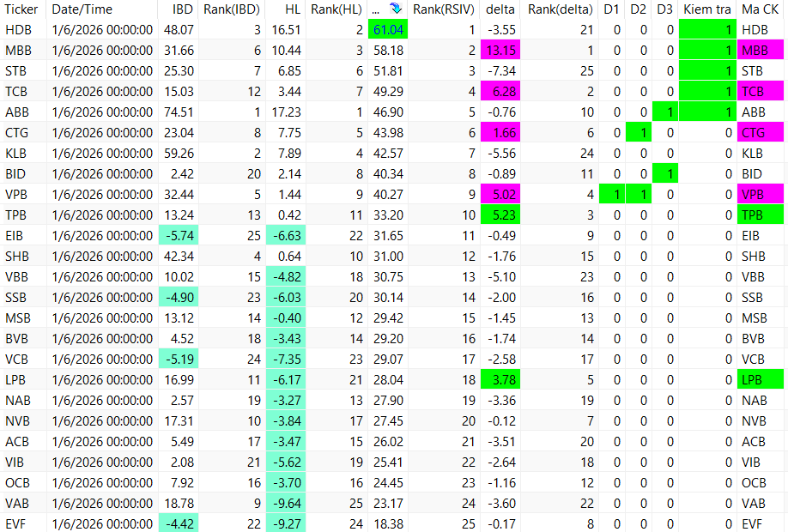
Task: Select VPB in the Ticker column
Action: click(16, 195)
